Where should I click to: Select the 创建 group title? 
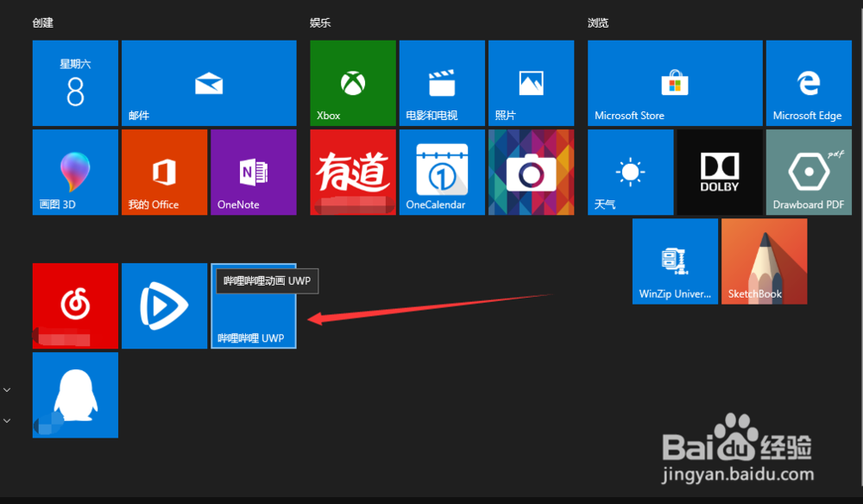42,22
